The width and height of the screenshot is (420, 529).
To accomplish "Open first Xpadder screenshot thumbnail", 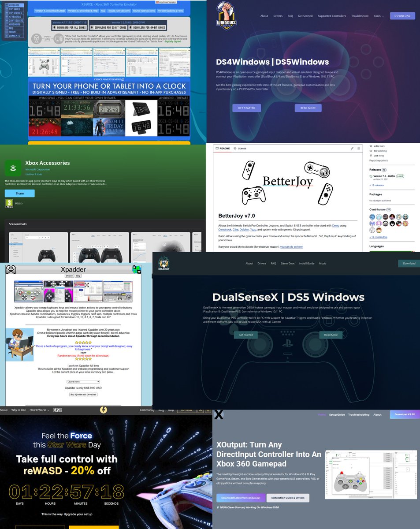I will (28, 291).
